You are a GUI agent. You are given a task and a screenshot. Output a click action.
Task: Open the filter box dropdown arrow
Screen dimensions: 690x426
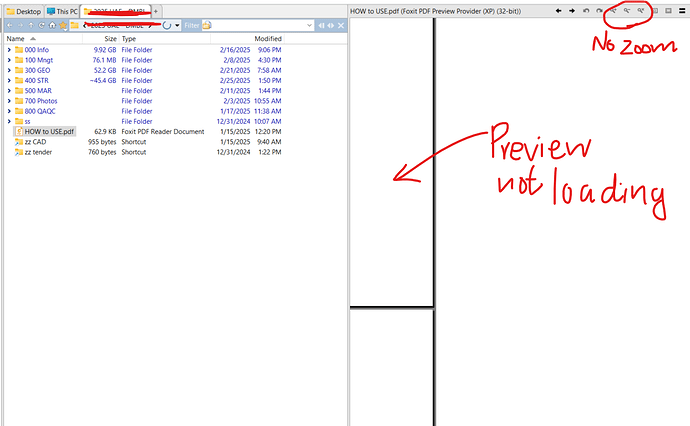coord(309,26)
